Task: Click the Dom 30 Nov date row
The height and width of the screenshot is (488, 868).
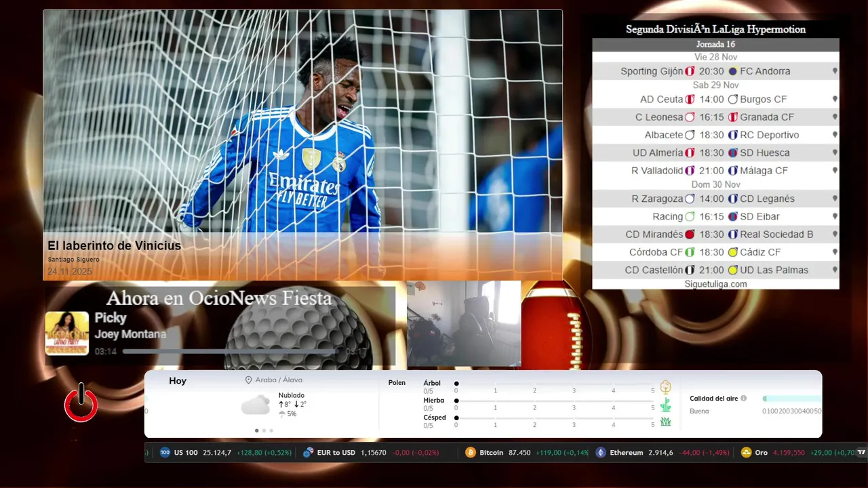Action: click(x=715, y=184)
